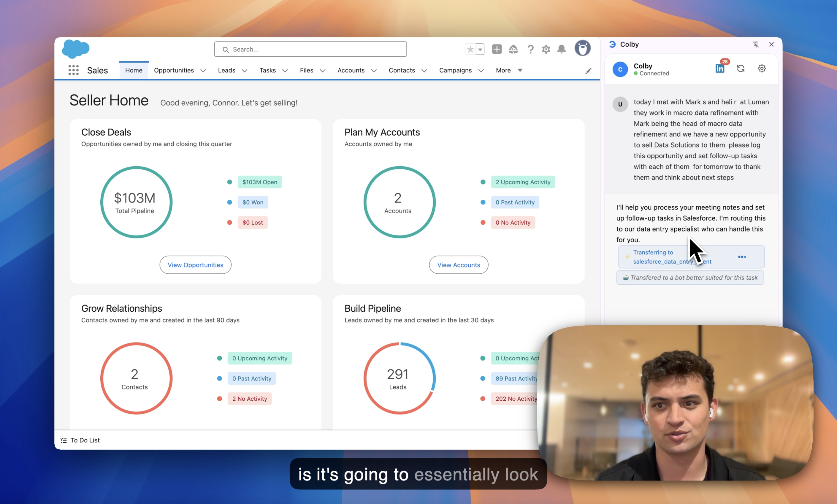This screenshot has width=837, height=504.
Task: Open the Opportunities tab
Action: click(174, 70)
